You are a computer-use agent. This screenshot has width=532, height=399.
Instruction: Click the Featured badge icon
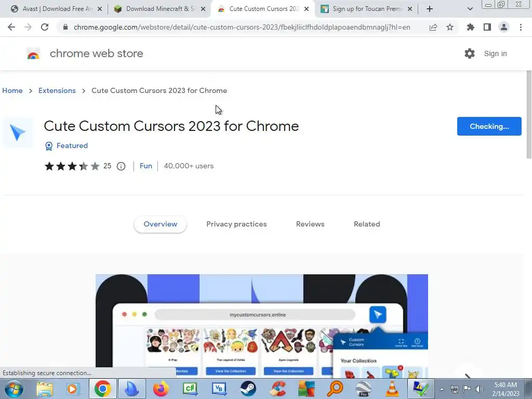pos(49,146)
